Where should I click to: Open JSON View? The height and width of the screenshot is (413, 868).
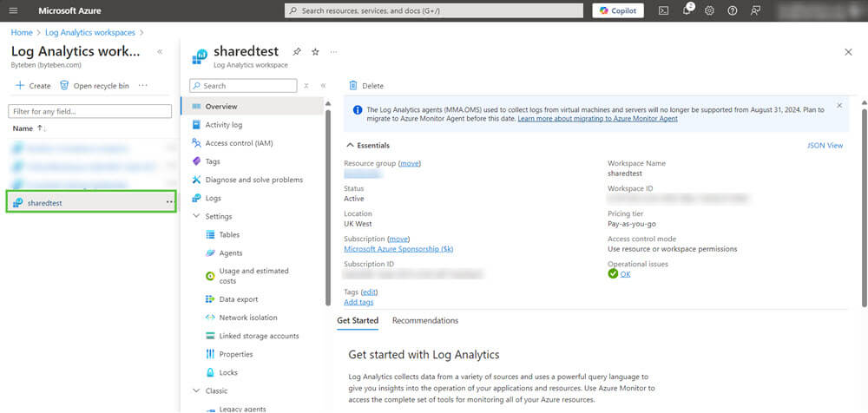825,145
